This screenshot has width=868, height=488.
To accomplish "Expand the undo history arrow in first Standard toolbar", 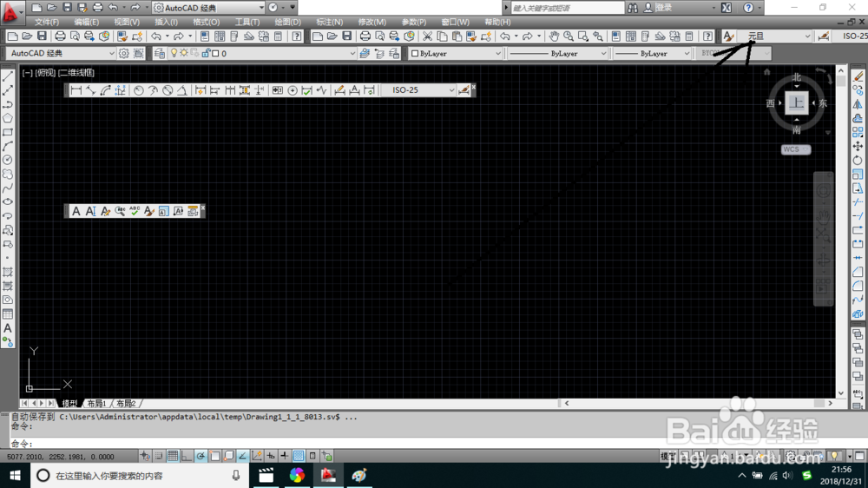I will tap(168, 36).
